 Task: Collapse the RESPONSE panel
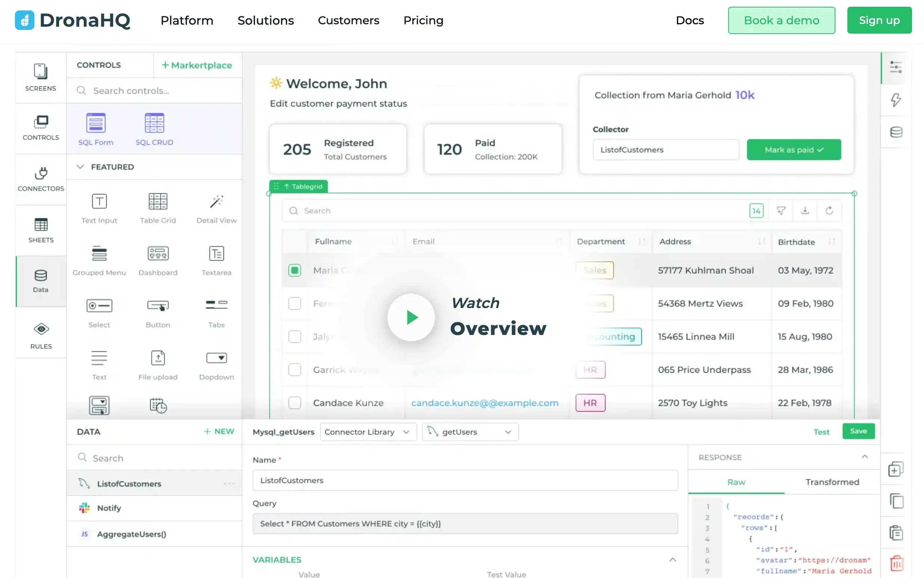tap(865, 457)
